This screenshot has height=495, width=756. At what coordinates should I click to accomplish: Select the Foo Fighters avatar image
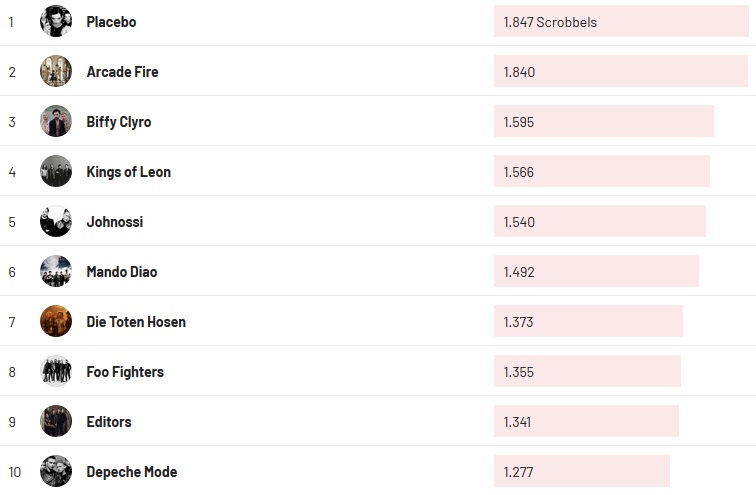(56, 371)
